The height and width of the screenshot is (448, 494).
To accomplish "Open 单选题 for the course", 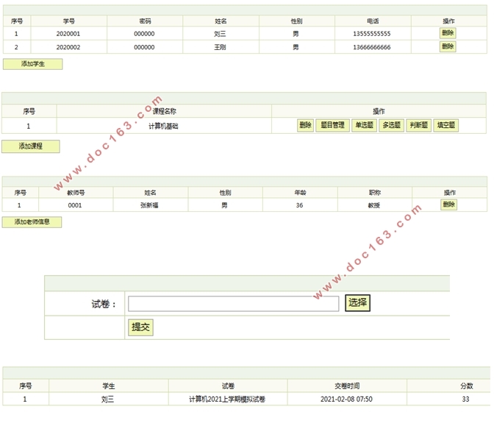I will click(364, 126).
